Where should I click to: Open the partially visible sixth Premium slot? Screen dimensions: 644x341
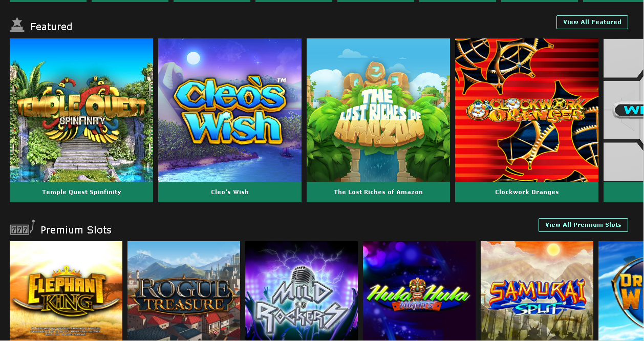click(x=621, y=291)
